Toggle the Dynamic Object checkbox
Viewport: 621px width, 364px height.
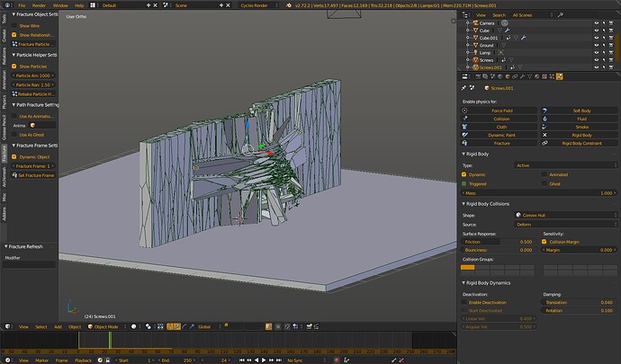tap(14, 157)
